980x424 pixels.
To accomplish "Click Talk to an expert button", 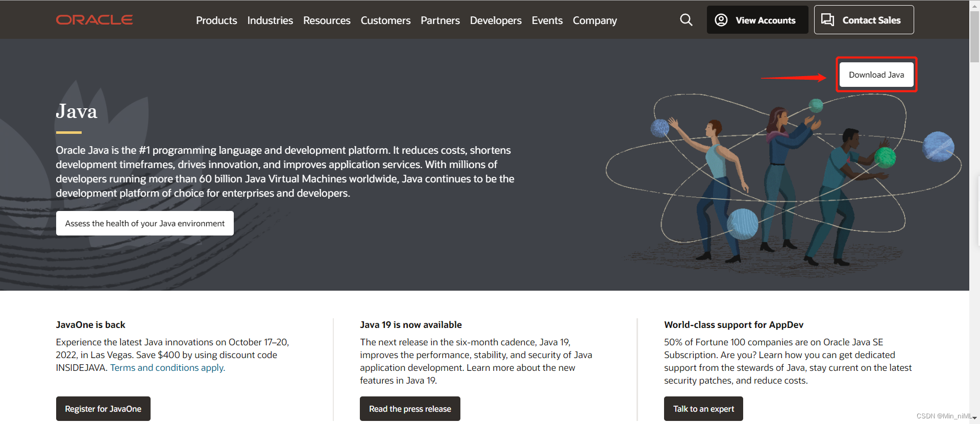I will pos(703,409).
